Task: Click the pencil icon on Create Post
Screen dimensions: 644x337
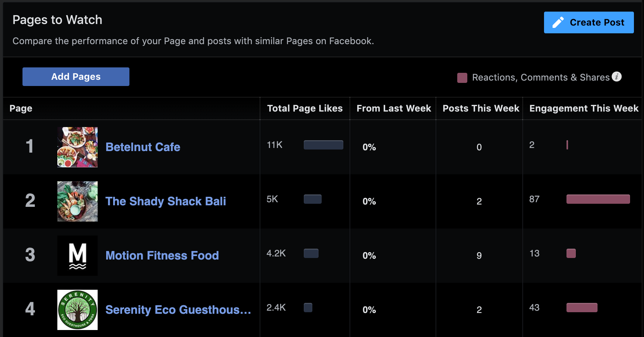Action: tap(558, 22)
